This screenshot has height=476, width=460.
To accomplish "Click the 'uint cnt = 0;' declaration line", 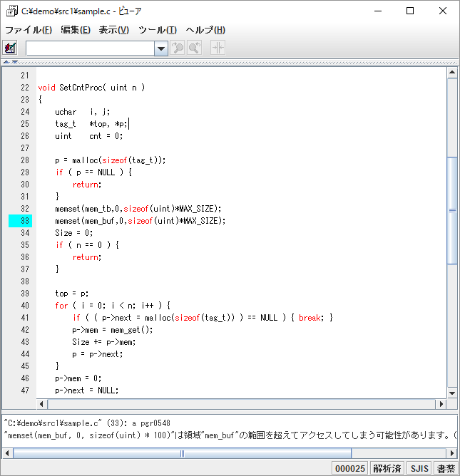I will tap(88, 136).
